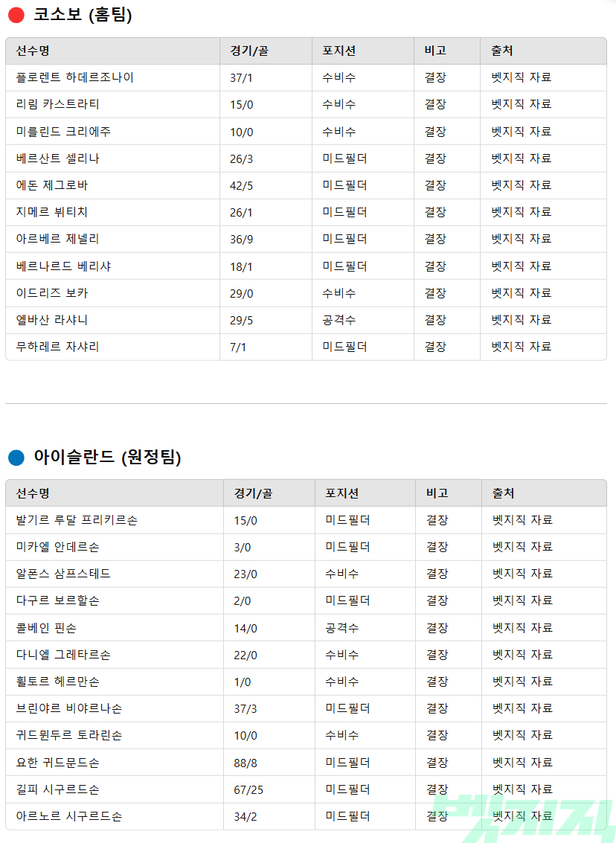Select player 길피 시구르드손

click(x=57, y=789)
